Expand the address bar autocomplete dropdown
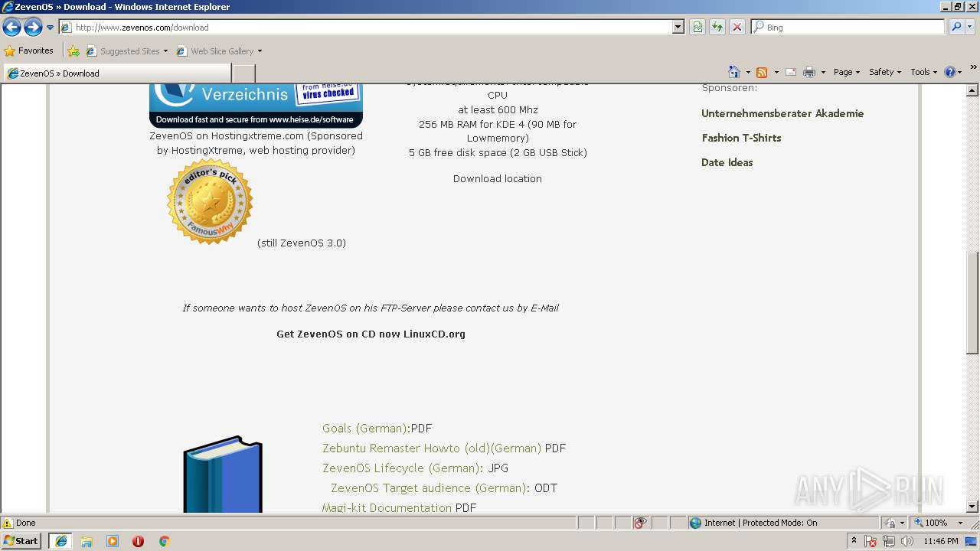This screenshot has width=980, height=551. [678, 28]
